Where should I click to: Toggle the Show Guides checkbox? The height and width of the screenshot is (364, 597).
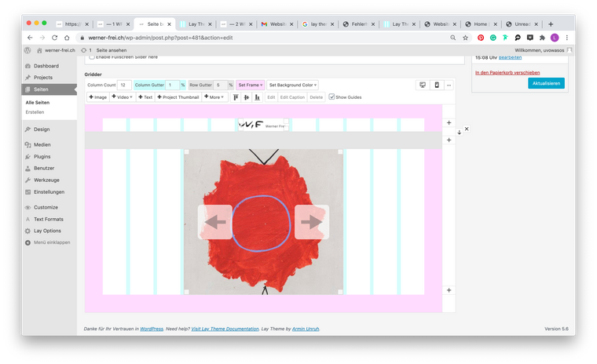pos(331,97)
